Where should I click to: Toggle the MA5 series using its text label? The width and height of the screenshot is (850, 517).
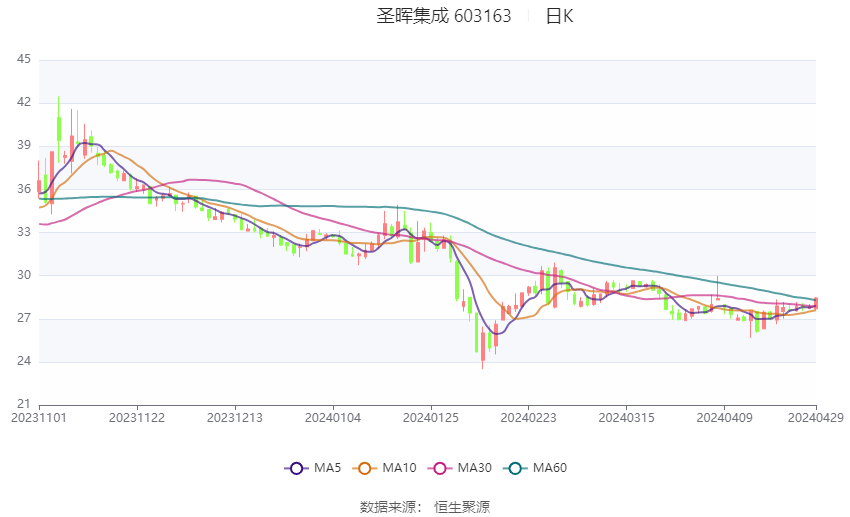coord(327,468)
